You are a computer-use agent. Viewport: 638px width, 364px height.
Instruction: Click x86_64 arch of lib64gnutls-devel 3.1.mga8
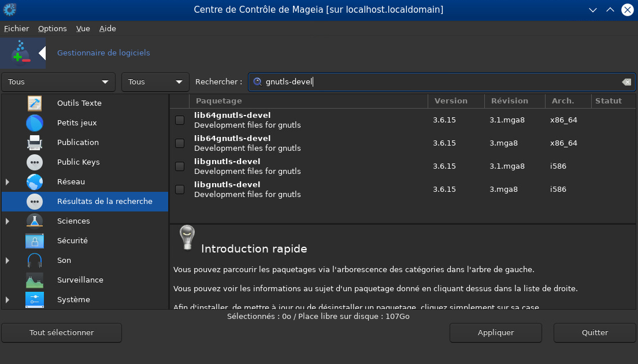(x=563, y=120)
